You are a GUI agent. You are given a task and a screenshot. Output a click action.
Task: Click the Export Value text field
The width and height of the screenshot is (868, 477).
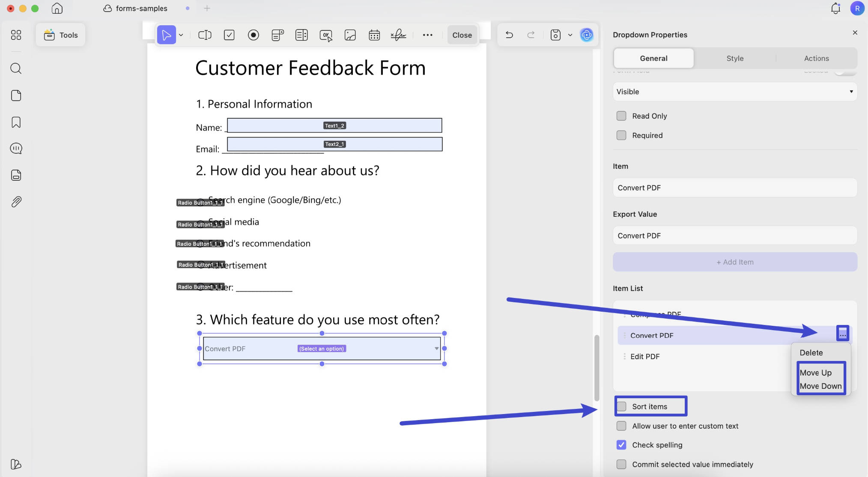(x=735, y=236)
